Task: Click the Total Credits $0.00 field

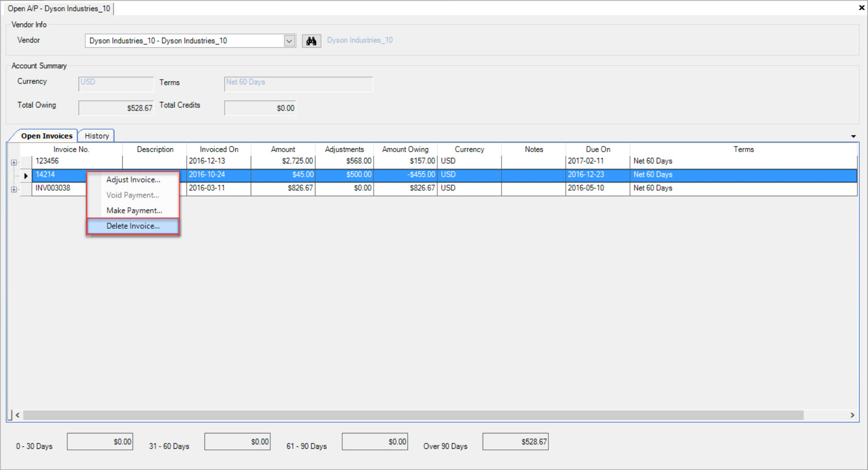Action: (x=260, y=108)
